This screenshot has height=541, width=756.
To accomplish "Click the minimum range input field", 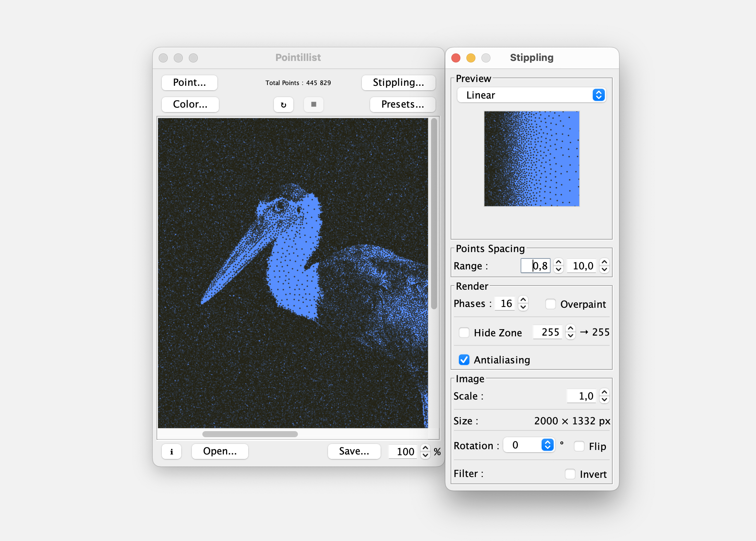I will tap(536, 266).
